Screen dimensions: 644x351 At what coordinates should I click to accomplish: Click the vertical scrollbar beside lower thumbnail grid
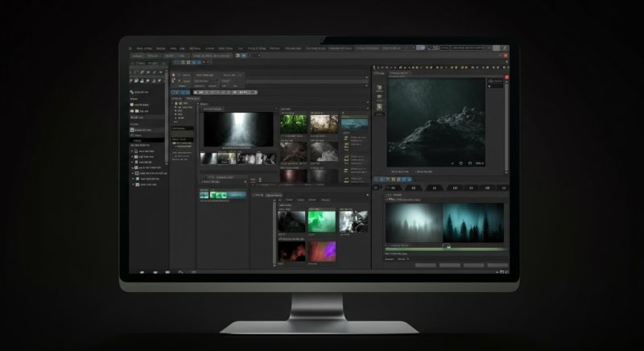[275, 233]
